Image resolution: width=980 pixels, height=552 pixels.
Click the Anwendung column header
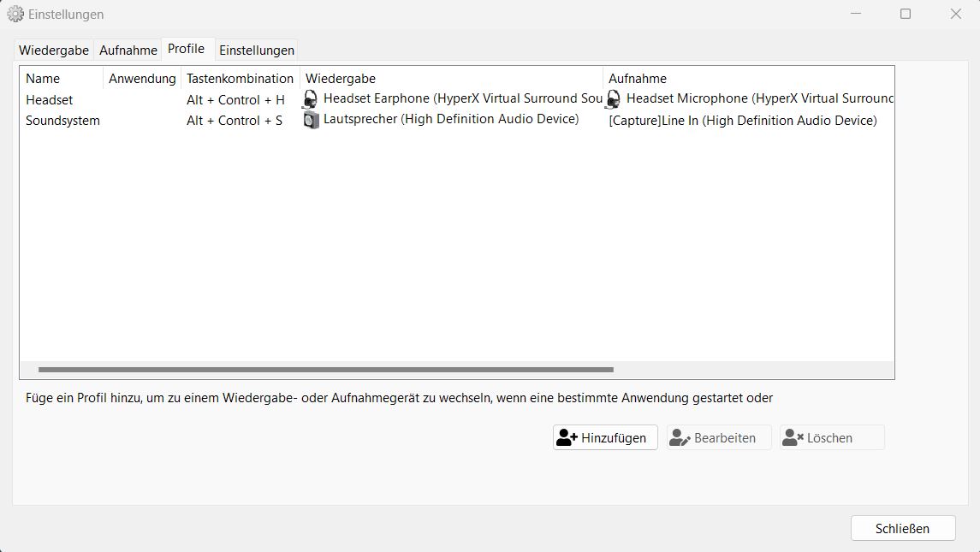142,79
